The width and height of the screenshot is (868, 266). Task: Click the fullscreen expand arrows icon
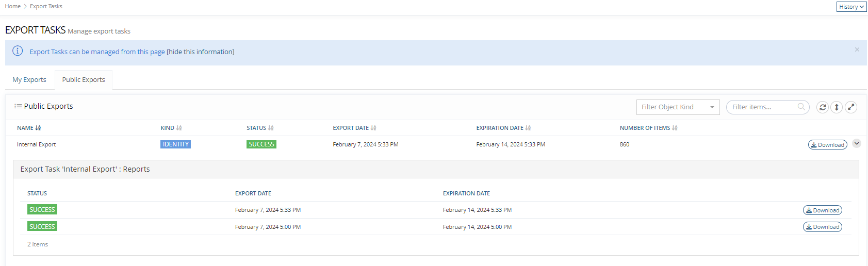click(851, 107)
